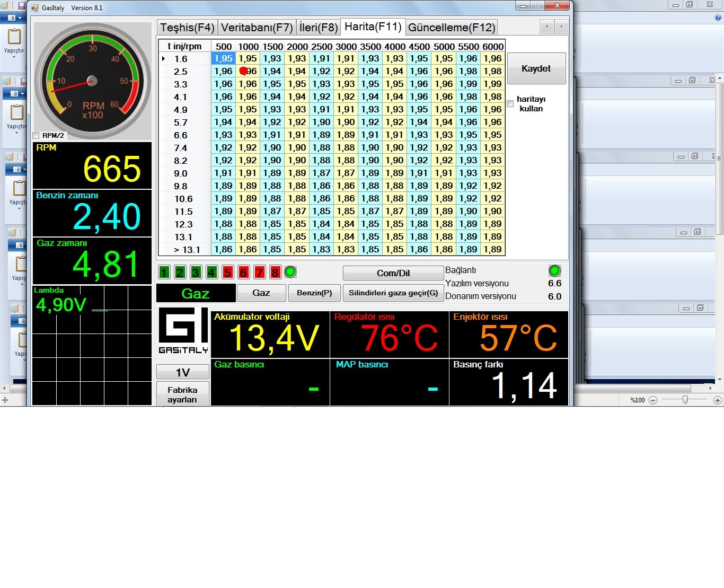Click cylinder 5 red indicator
The height and width of the screenshot is (588, 724).
pyautogui.click(x=228, y=273)
